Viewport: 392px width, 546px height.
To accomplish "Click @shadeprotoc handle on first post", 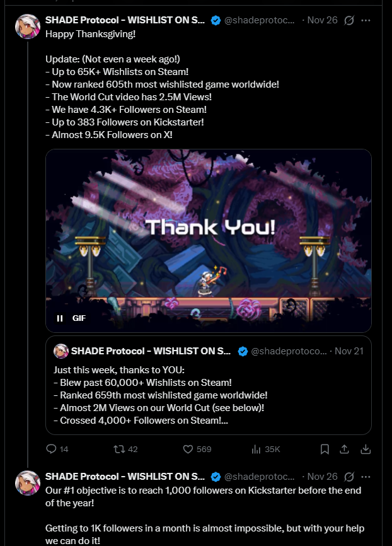I will 260,20.
